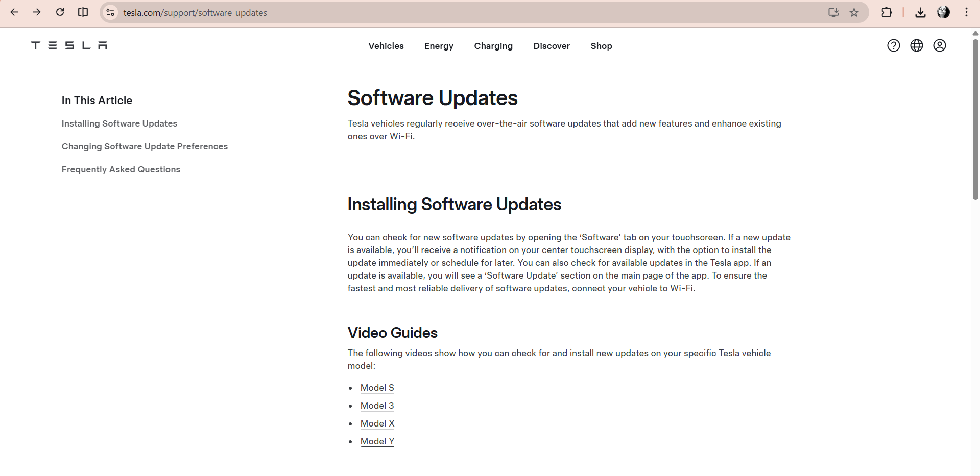View site information icon beside the URL
The width and height of the screenshot is (980, 476).
point(110,13)
